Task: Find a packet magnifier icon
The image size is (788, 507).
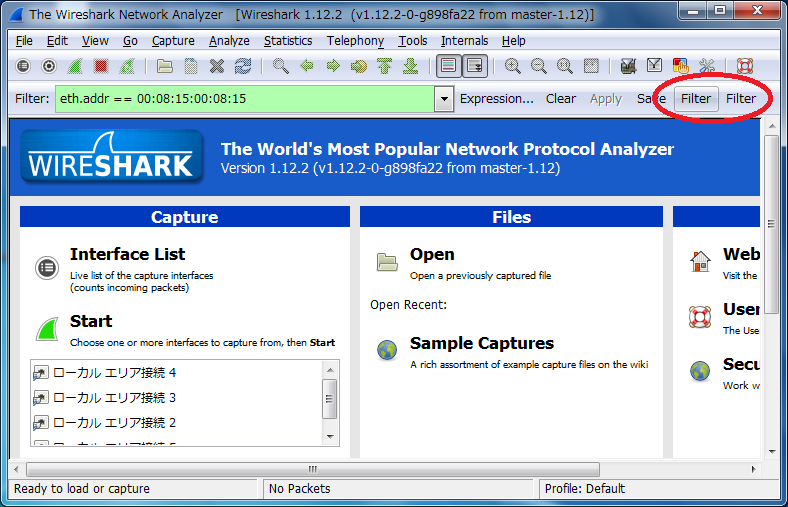Action: [x=280, y=66]
